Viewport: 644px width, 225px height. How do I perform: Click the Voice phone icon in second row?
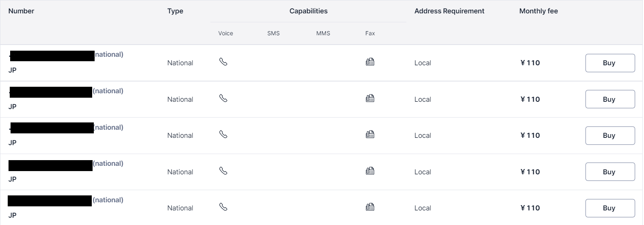pos(223,98)
